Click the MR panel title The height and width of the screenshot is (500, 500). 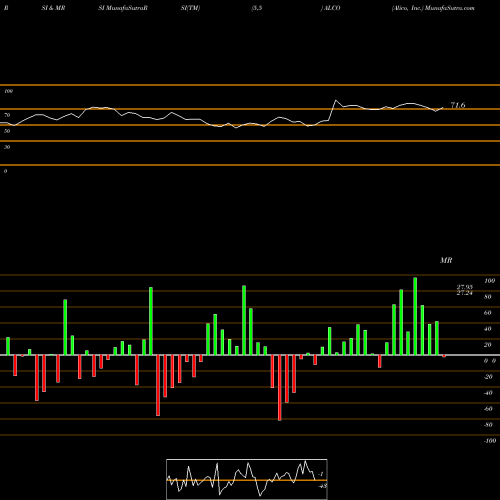(x=446, y=260)
